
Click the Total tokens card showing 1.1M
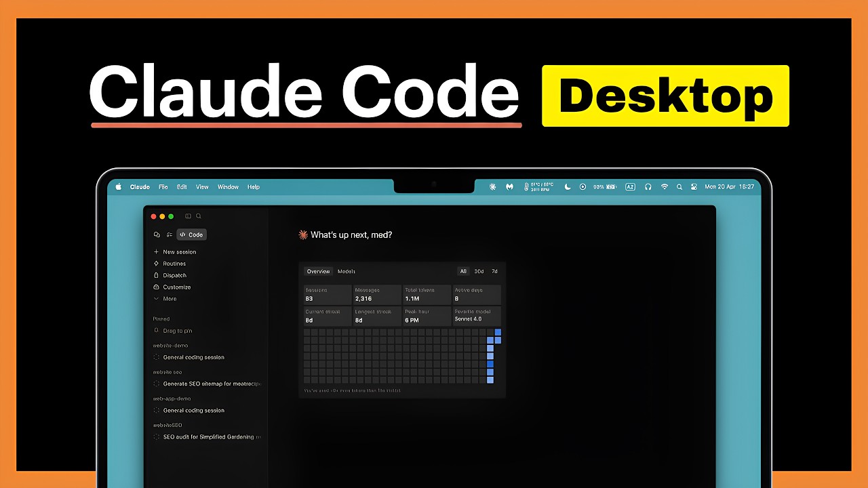(x=427, y=295)
